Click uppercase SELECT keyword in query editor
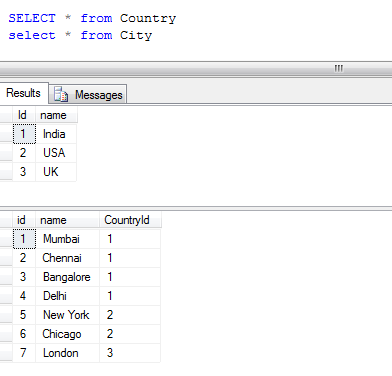 pyautogui.click(x=32, y=18)
